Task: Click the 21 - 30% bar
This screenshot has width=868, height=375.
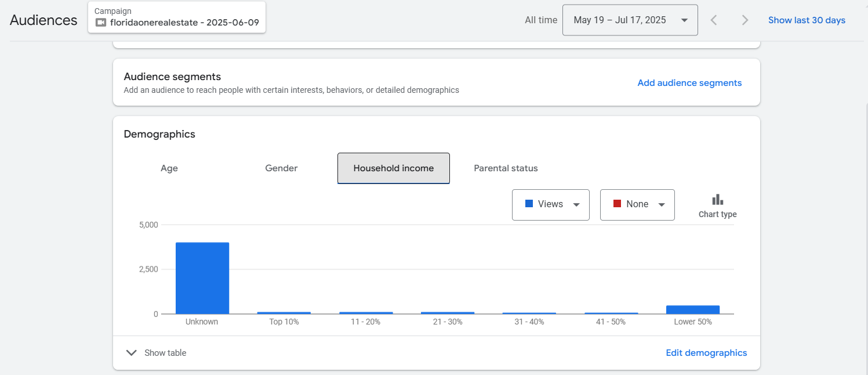Action: [x=448, y=313]
